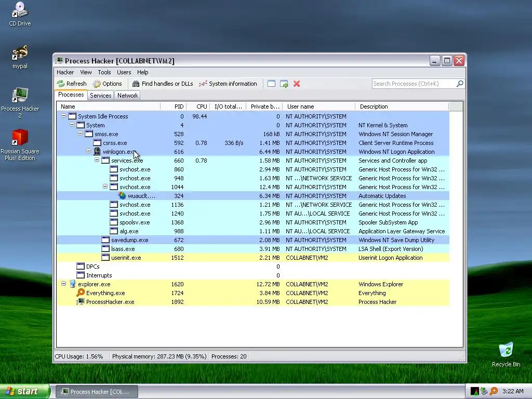Select the Recycle Bin icon
The width and height of the screenshot is (532, 399).
pyautogui.click(x=506, y=355)
